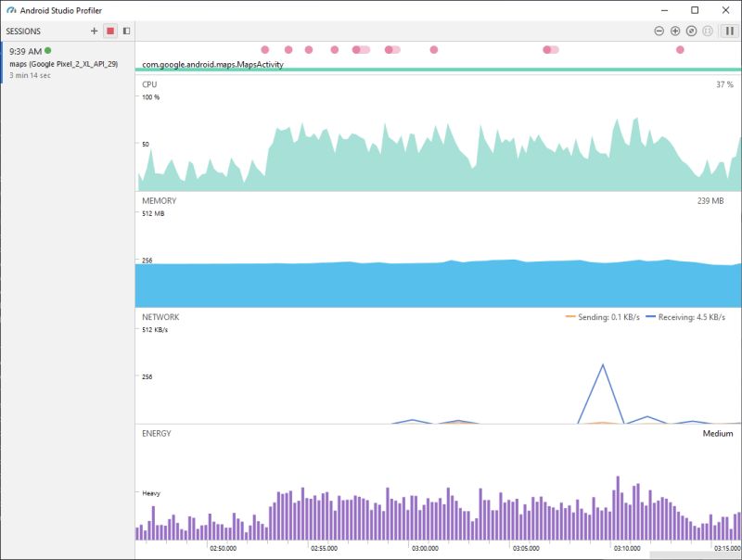Image resolution: width=742 pixels, height=560 pixels.
Task: Zoom out the timeline with minus icon
Action: coord(659,31)
